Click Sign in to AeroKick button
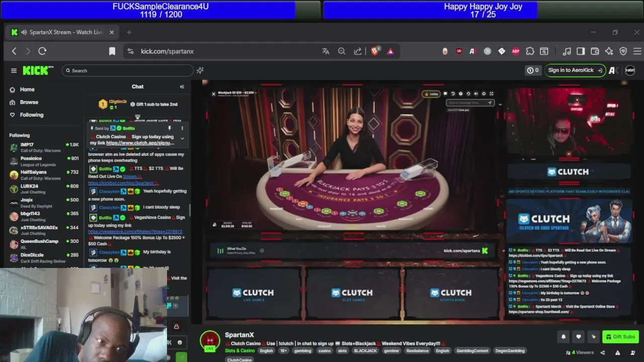The image size is (644, 362). (x=575, y=70)
